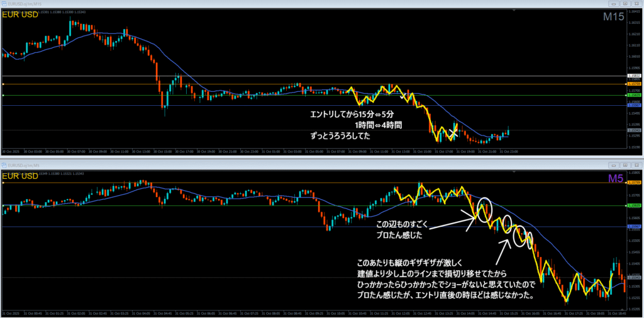The image size is (644, 318).
Task: Restore down the EURUSD M5 chart window
Action: coord(625,165)
